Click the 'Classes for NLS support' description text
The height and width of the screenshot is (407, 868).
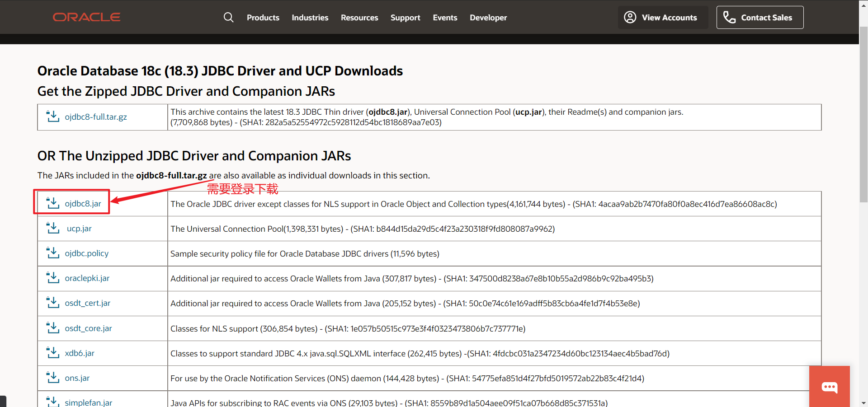click(348, 329)
